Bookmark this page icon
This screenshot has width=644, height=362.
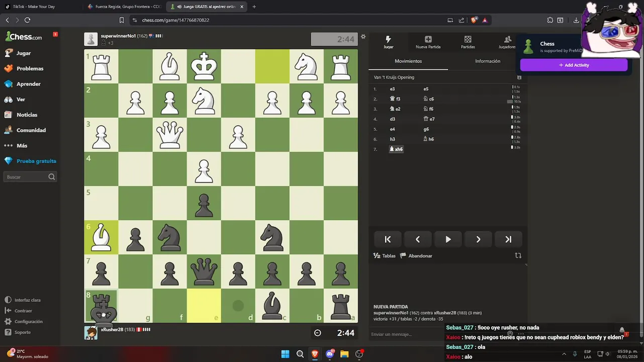(122, 20)
